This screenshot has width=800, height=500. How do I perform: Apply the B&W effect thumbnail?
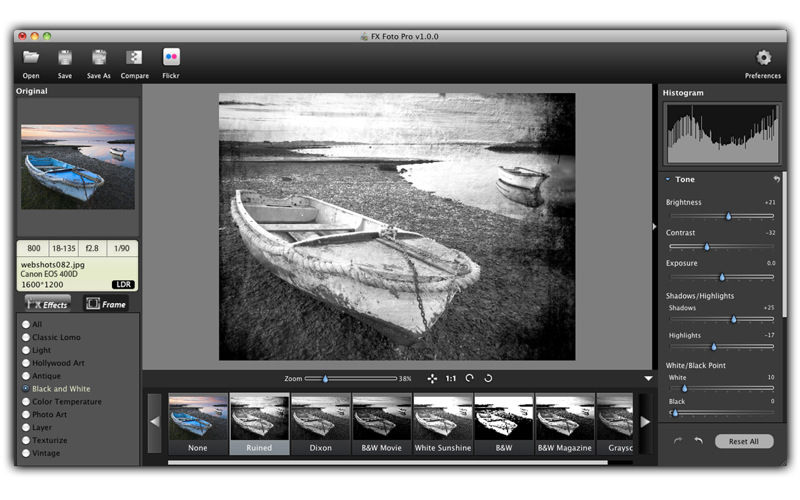(504, 423)
